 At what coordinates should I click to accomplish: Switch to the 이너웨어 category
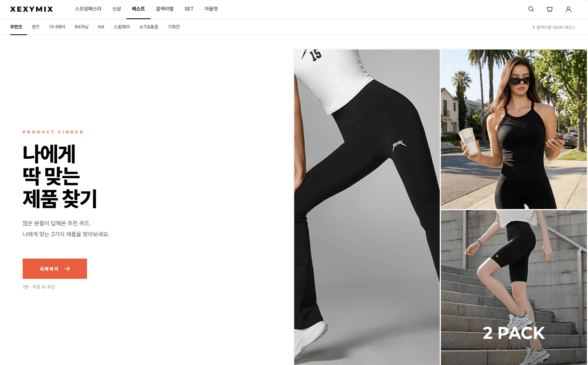57,27
